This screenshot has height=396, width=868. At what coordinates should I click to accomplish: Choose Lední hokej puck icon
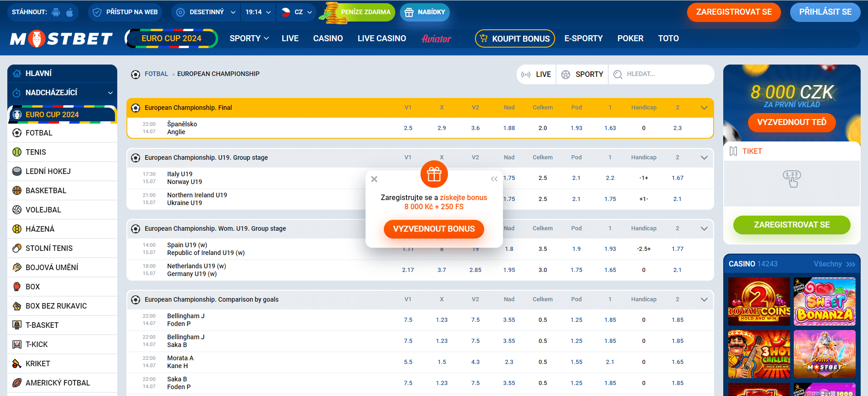click(x=17, y=171)
